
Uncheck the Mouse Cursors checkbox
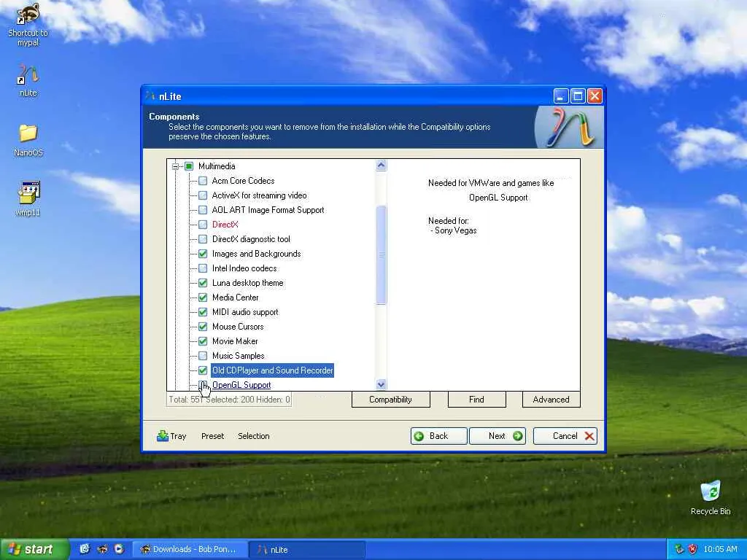tap(203, 327)
